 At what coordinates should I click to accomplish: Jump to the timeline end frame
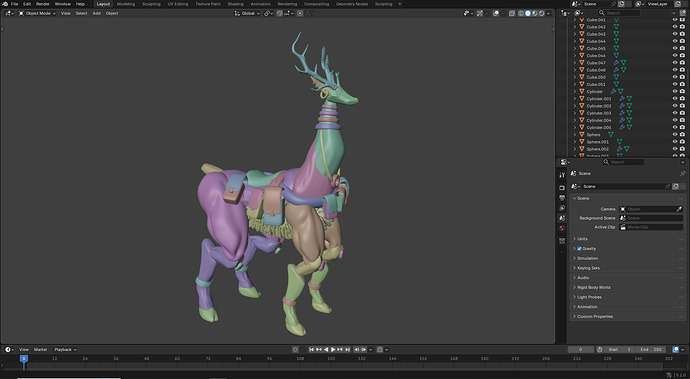348,350
